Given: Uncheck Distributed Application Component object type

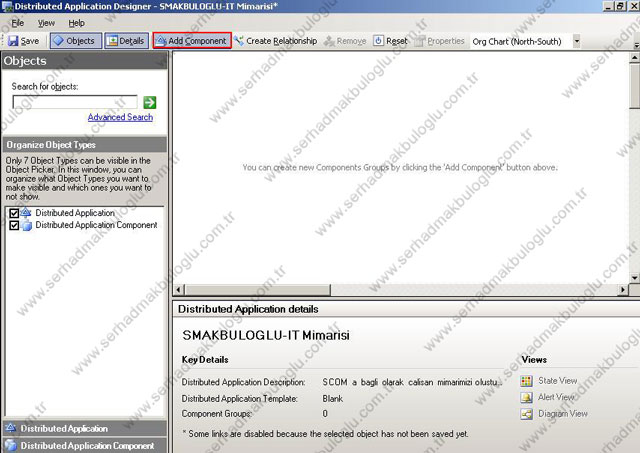Looking at the screenshot, I should pos(14,225).
